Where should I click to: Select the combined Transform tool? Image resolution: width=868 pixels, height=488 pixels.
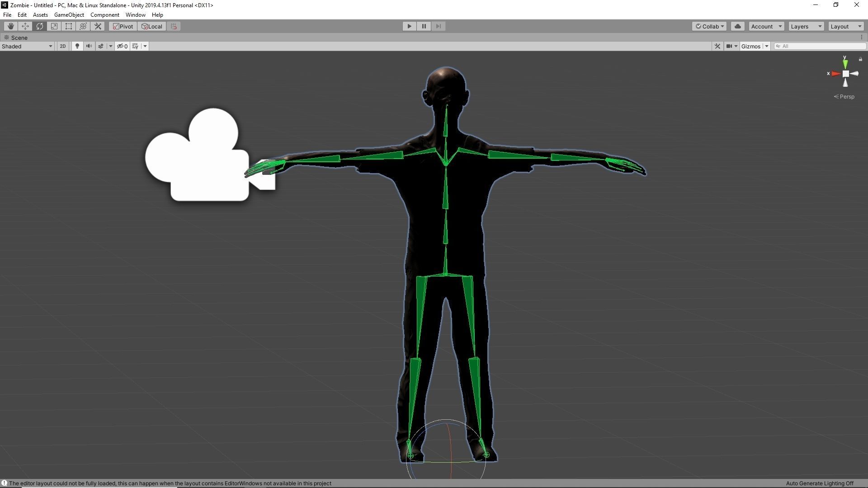(x=83, y=26)
